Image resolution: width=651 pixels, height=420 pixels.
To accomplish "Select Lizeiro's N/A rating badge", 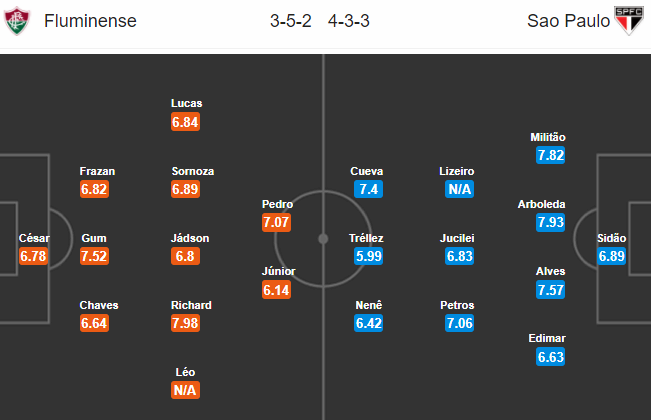I will coord(459,189).
